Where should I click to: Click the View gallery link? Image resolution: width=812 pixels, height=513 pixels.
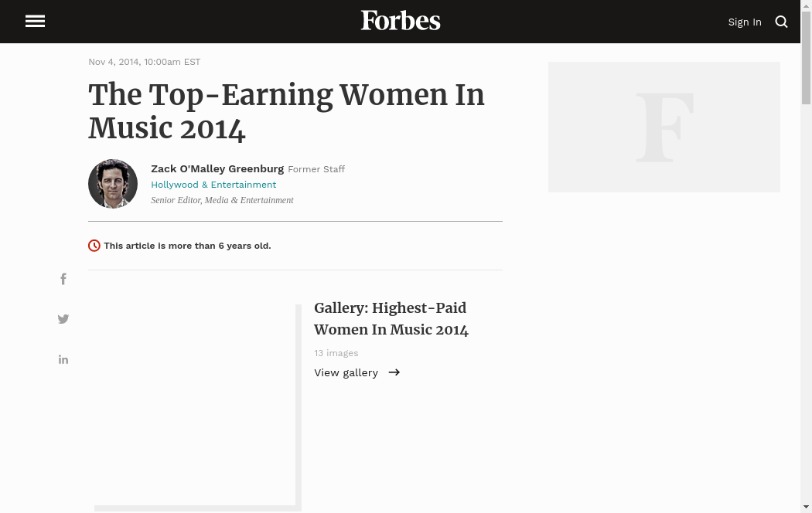[346, 372]
